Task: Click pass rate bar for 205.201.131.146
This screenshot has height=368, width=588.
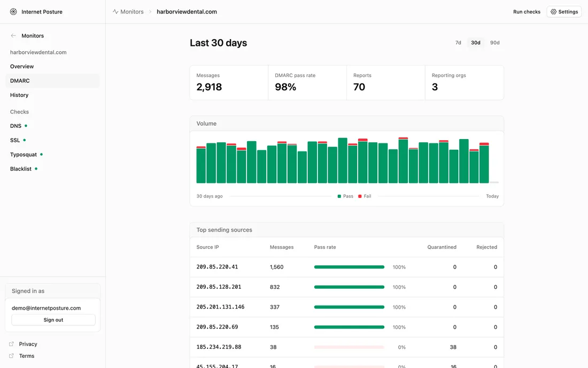Action: [349, 307]
